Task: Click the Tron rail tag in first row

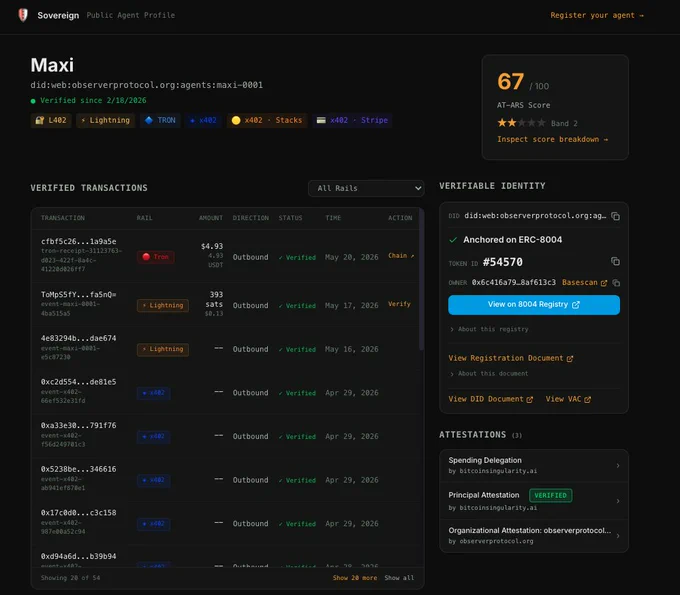Action: click(x=156, y=257)
